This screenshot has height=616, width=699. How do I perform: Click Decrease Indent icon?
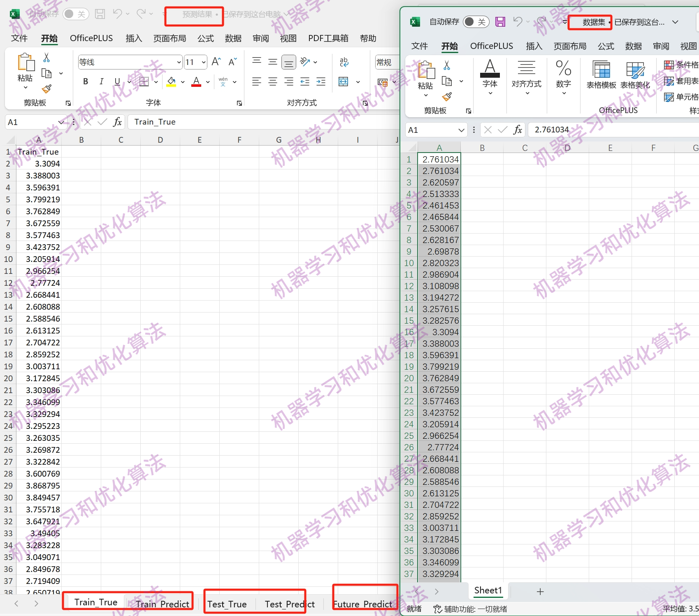[x=305, y=82]
